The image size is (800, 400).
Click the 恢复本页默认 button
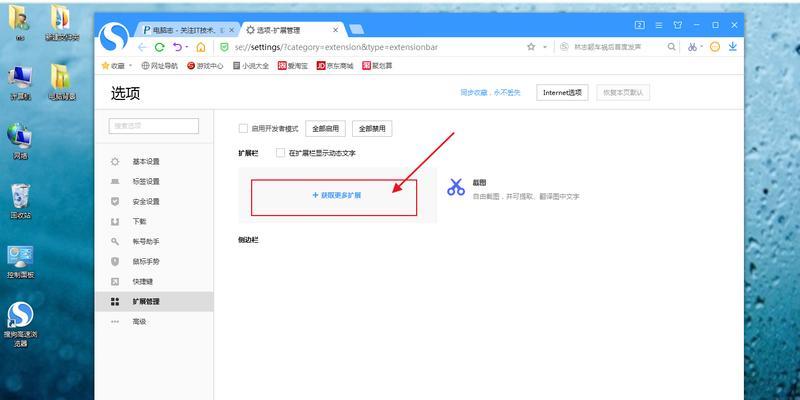point(623,93)
